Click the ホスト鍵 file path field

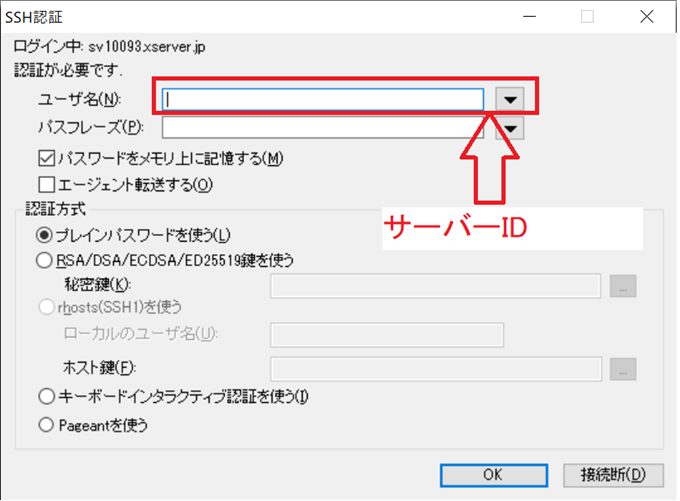click(436, 369)
